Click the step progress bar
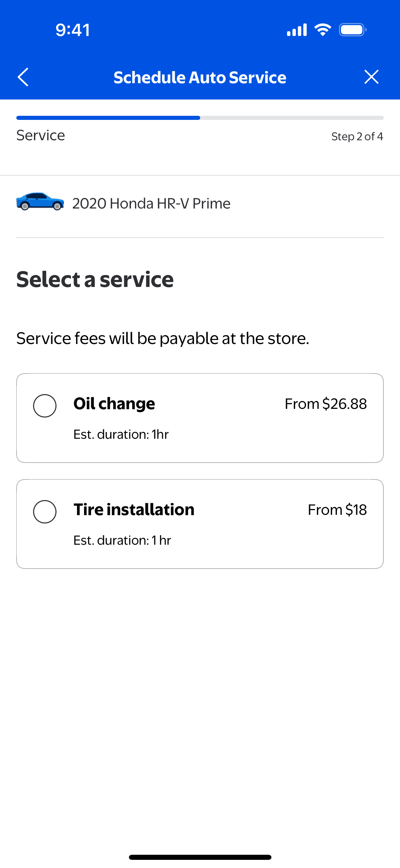This screenshot has width=400, height=868. 200,118
